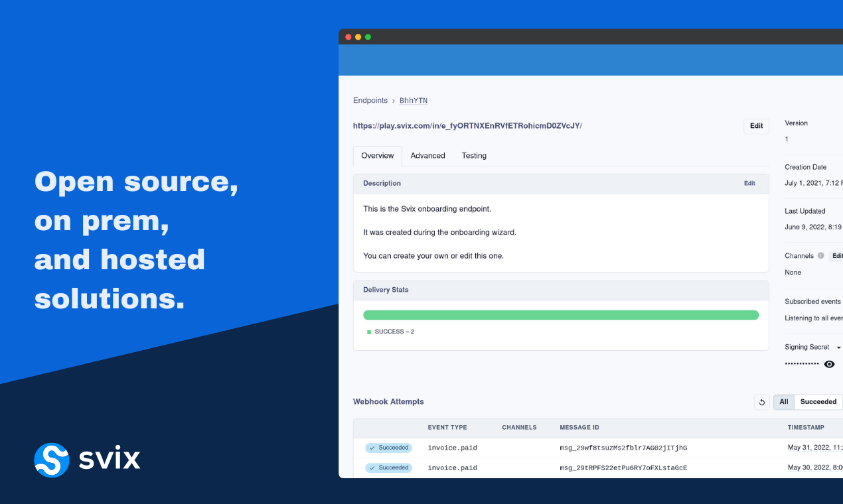Viewport: 843px width, 504px height.
Task: Edit the Channels setting
Action: tap(836, 256)
